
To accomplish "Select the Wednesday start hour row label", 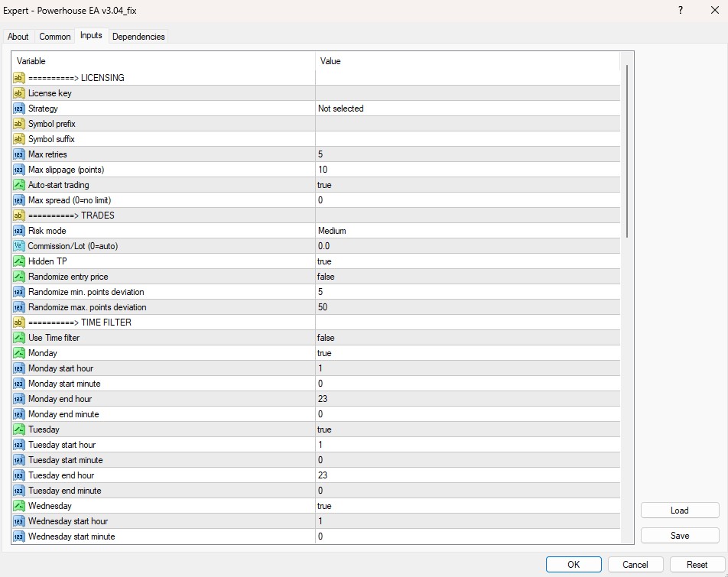I will pyautogui.click(x=68, y=521).
